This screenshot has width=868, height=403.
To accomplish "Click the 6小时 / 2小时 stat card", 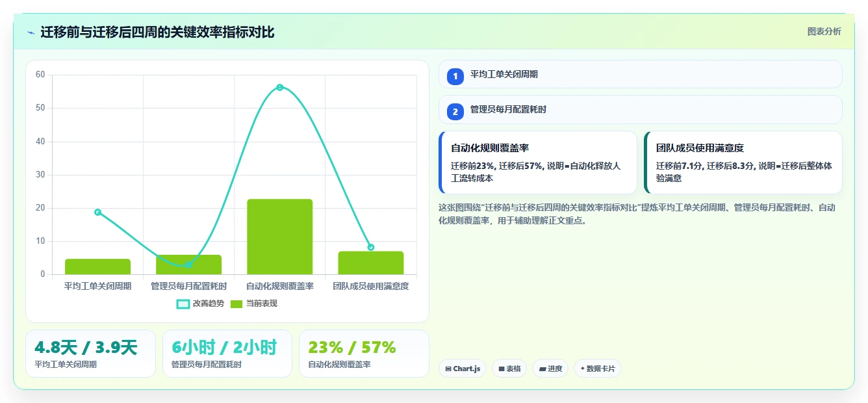I will click(227, 354).
